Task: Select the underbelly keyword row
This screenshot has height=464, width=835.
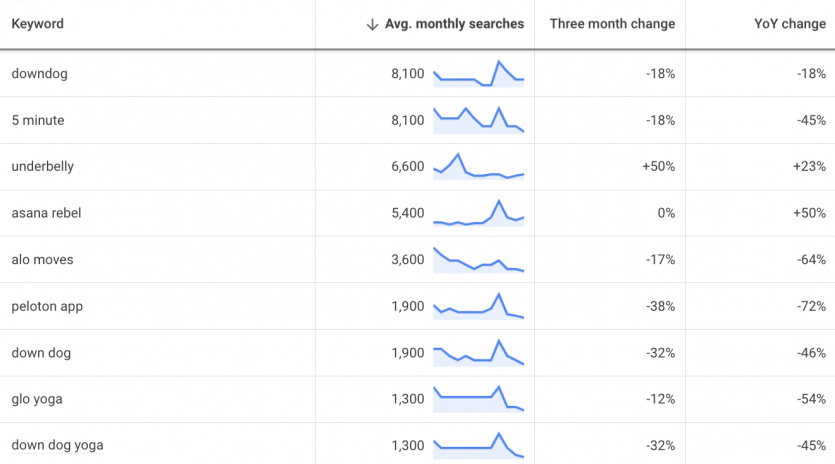Action: click(418, 167)
